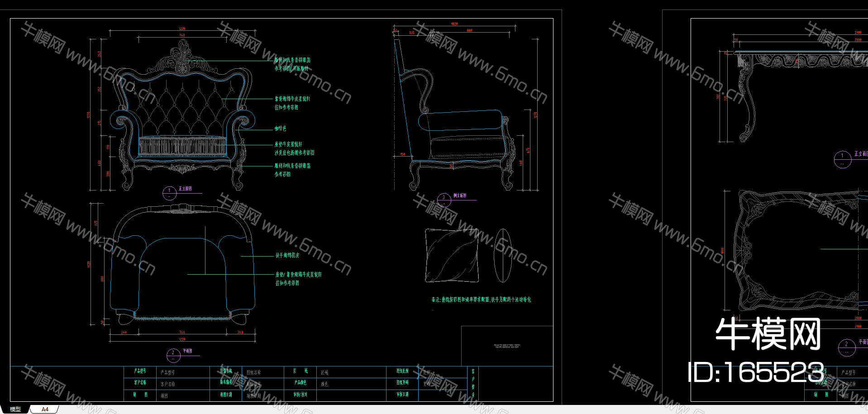The image size is (868, 414).
Task: Select the square throw pillow drawing
Action: click(x=452, y=256)
